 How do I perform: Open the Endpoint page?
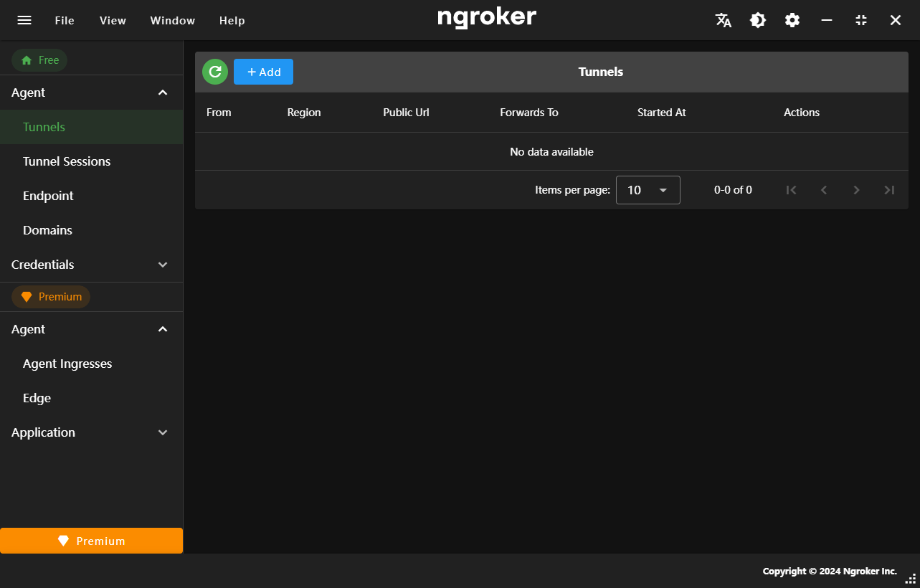point(92,196)
